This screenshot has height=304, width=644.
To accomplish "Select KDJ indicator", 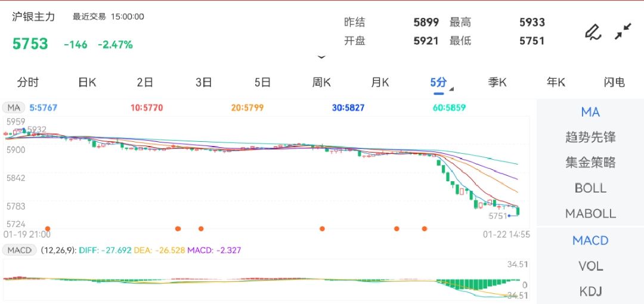I will [x=590, y=291].
